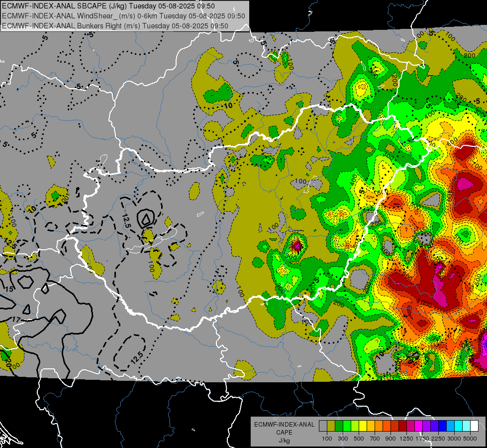Select the 700 value under color bar
The height and width of the screenshot is (448, 487).
(375, 439)
